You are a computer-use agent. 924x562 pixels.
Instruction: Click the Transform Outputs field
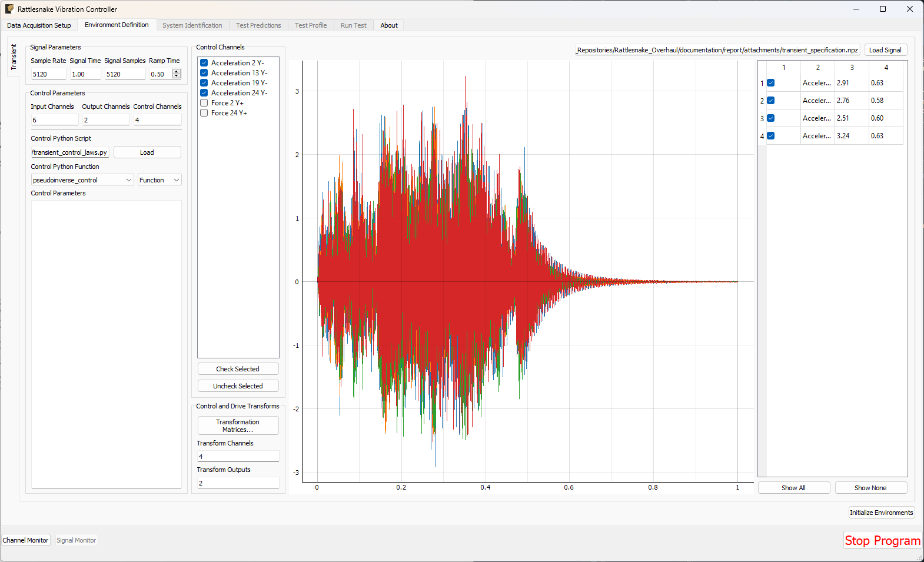pos(238,483)
